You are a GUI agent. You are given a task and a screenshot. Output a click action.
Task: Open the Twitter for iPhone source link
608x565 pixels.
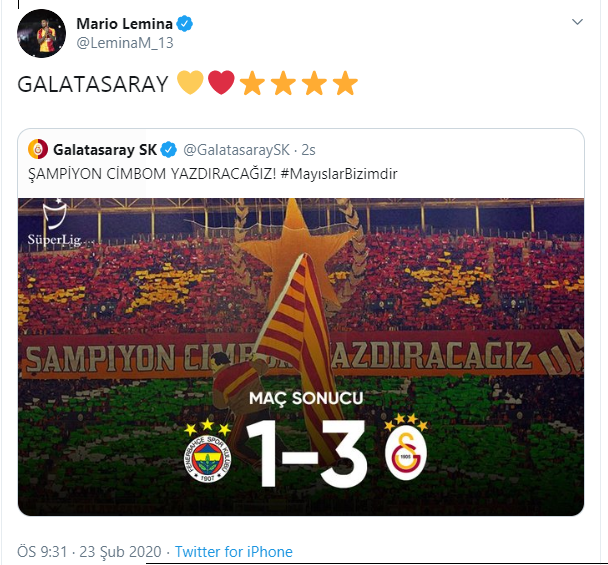pyautogui.click(x=233, y=551)
